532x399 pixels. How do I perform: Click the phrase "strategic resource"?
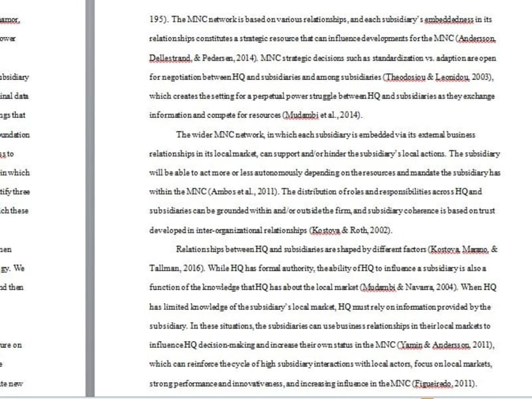(269, 39)
